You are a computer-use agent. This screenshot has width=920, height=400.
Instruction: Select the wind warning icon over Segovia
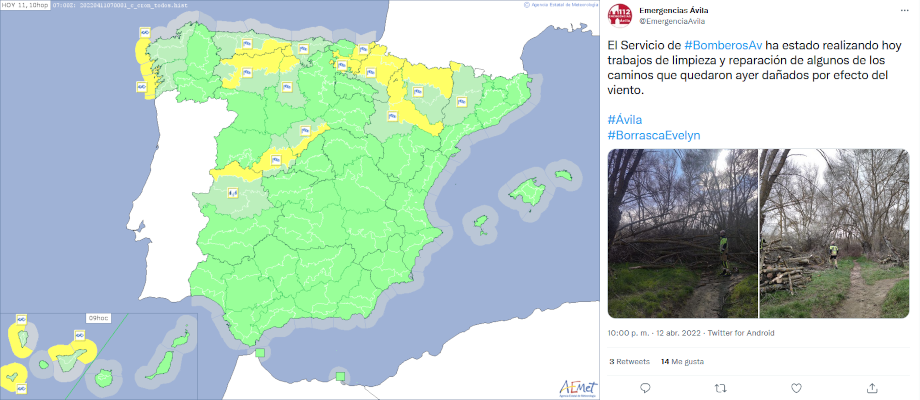coord(305,130)
